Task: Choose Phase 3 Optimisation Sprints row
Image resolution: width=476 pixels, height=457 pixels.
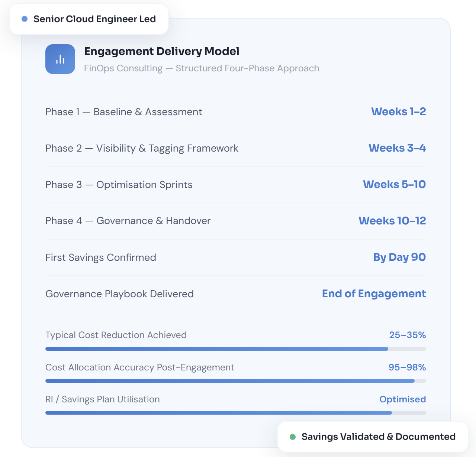Action: pyautogui.click(x=119, y=185)
